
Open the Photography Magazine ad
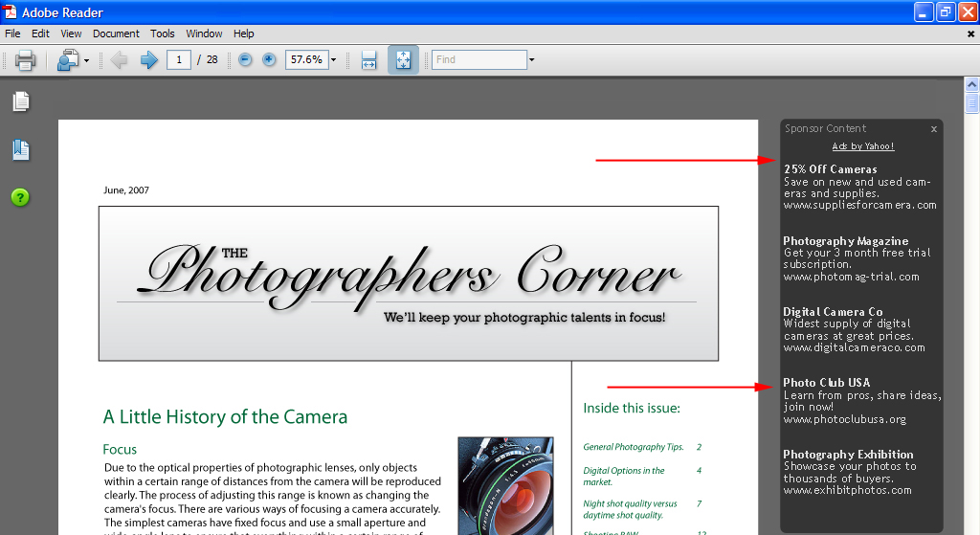pyautogui.click(x=846, y=240)
